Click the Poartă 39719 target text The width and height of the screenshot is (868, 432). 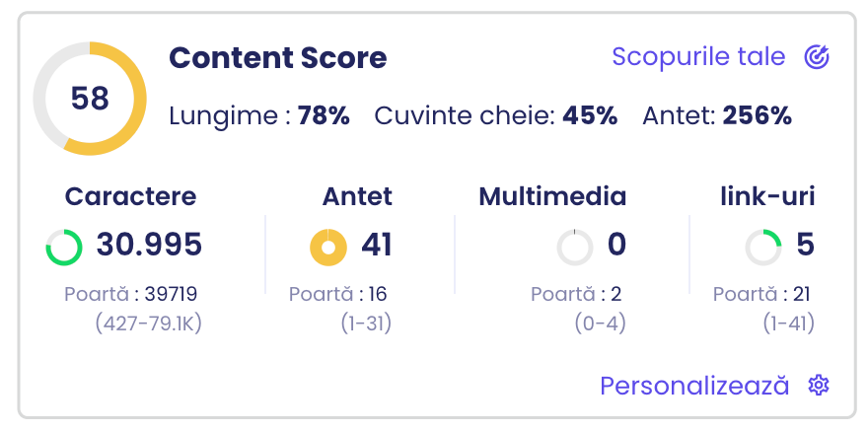pyautogui.click(x=130, y=294)
